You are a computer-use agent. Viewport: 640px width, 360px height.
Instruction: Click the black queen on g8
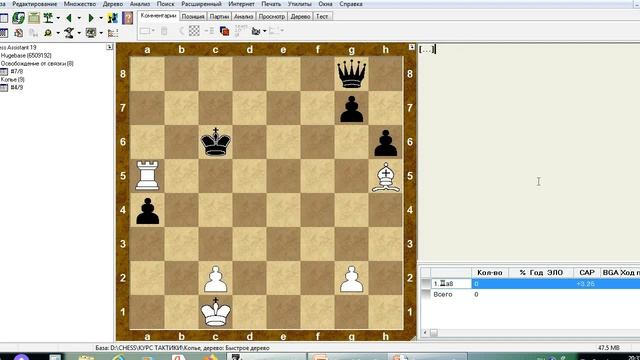(x=351, y=74)
